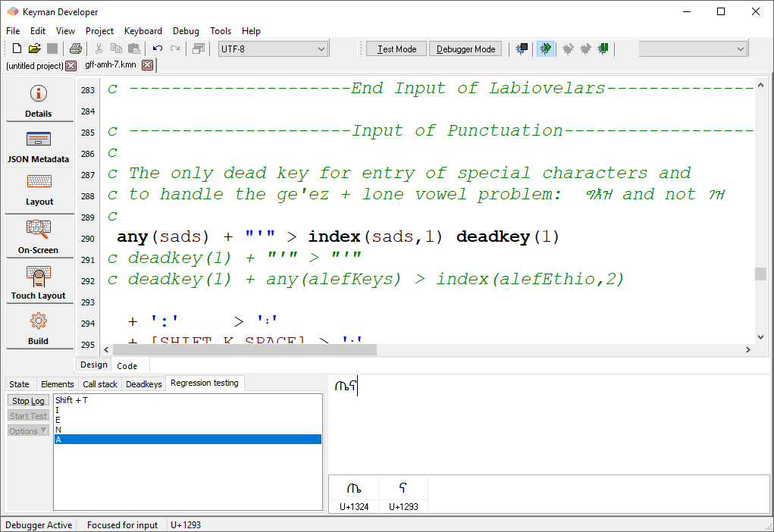Click the U+1324 character cell
The image size is (774, 532).
pyautogui.click(x=354, y=494)
